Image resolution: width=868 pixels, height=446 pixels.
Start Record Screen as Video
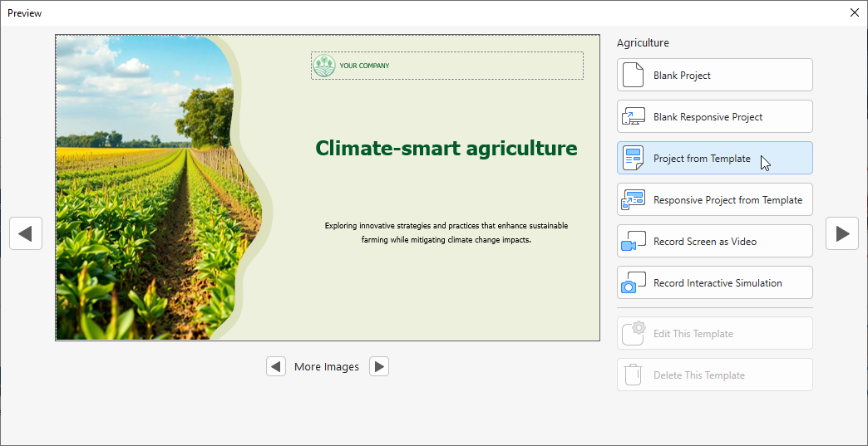pyautogui.click(x=714, y=241)
